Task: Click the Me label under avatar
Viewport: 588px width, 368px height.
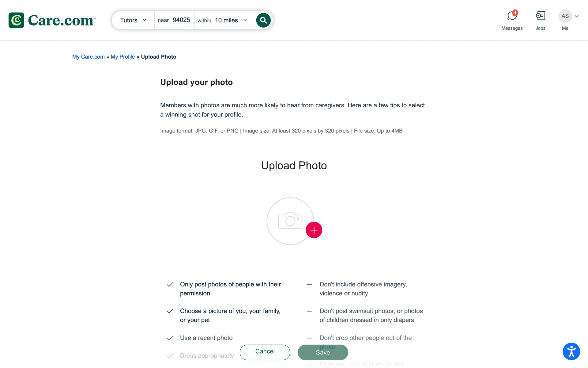Action: (x=565, y=28)
